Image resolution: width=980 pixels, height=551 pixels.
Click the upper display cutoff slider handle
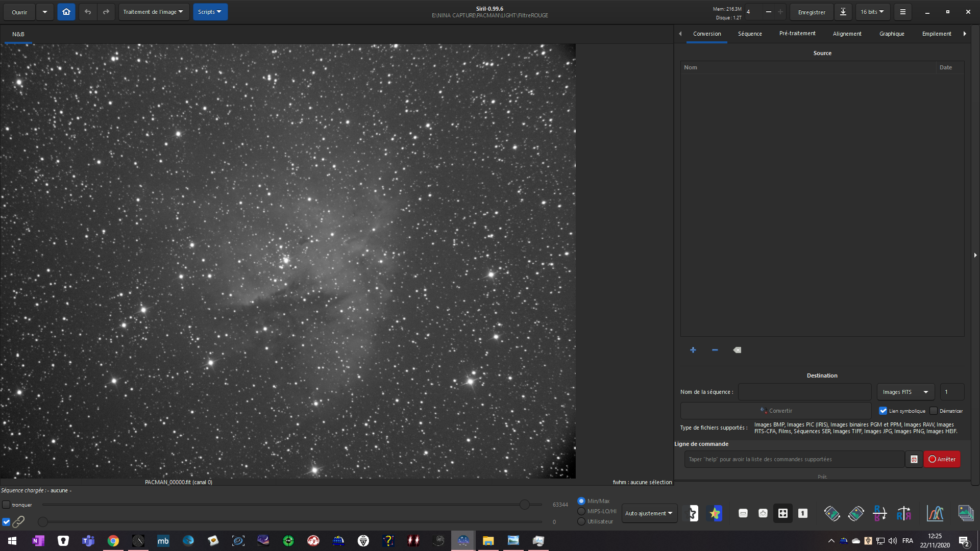(524, 505)
